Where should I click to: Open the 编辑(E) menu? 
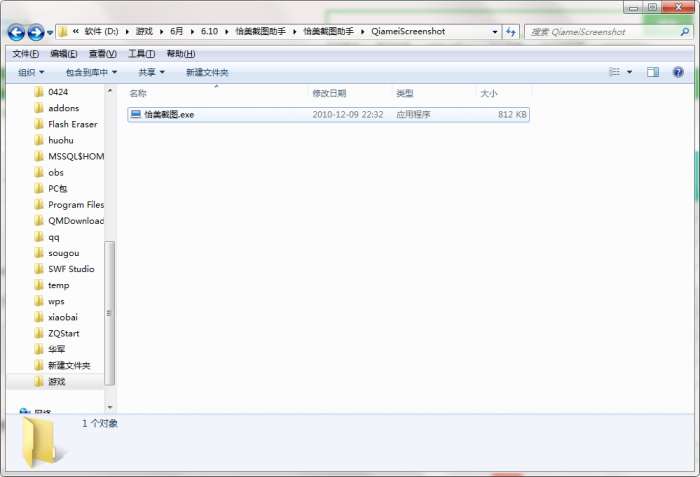pos(64,54)
